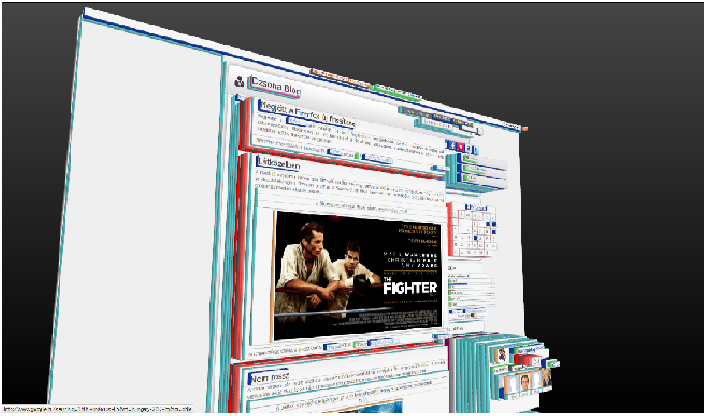708x416 pixels.
Task: Click the light blue Twitter icon in sidebar
Action: tap(474, 148)
